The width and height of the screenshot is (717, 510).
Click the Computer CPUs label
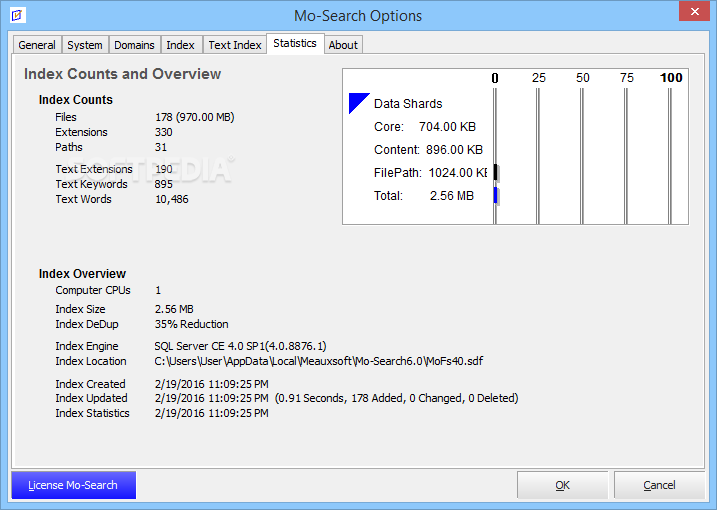pyautogui.click(x=93, y=290)
